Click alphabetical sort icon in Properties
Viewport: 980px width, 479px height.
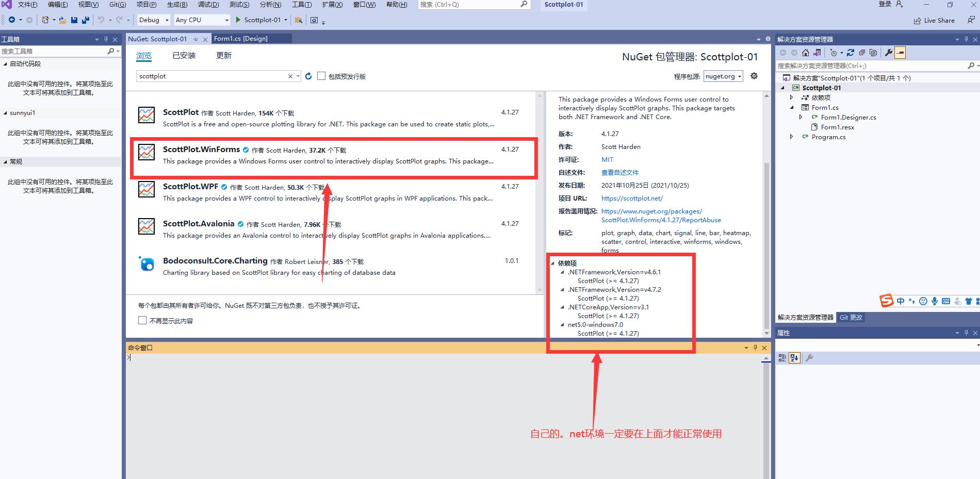(794, 358)
